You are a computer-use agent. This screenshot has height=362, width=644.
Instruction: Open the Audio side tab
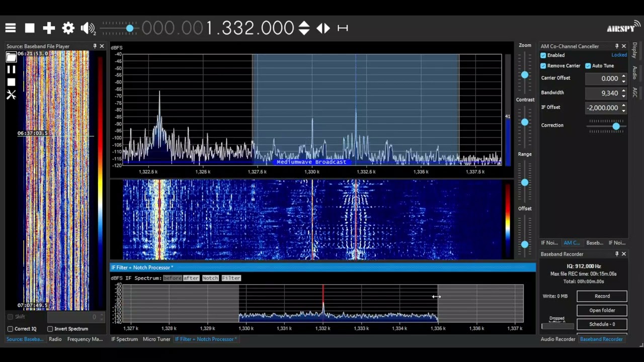tap(634, 72)
